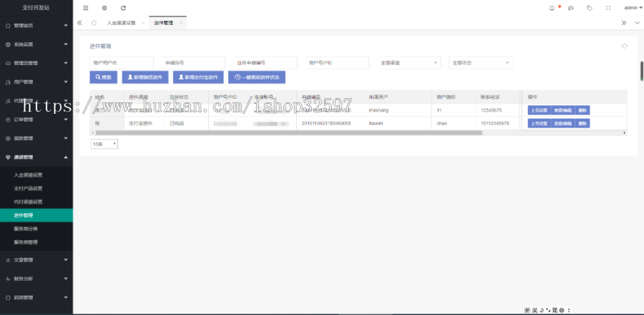Switch to the 入金渠道设置 tab
Image resolution: width=644 pixels, height=315 pixels.
point(121,23)
